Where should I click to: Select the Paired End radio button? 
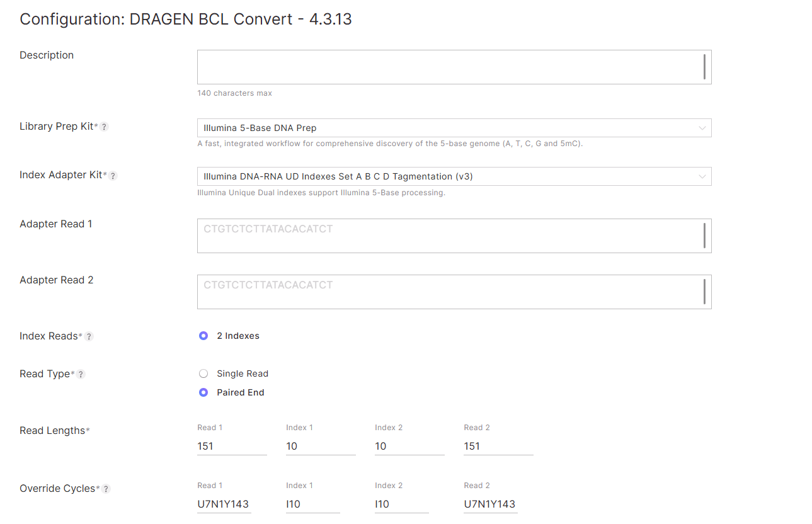coord(203,392)
